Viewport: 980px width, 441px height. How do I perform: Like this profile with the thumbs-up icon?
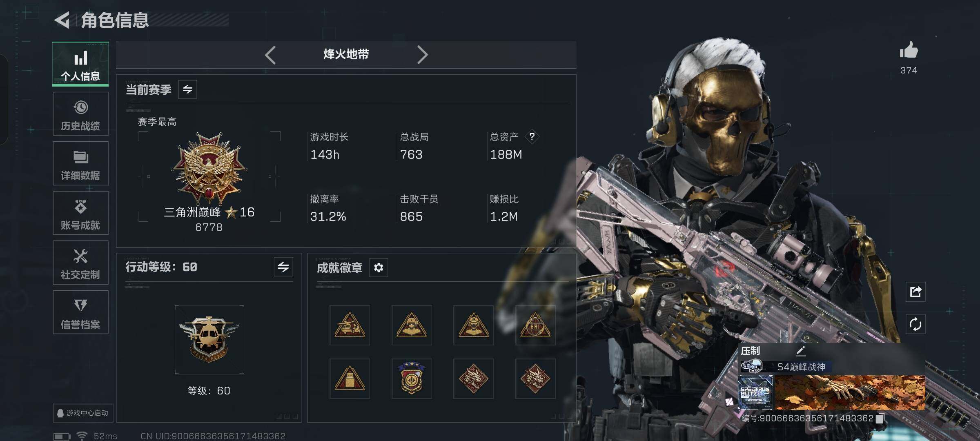909,51
